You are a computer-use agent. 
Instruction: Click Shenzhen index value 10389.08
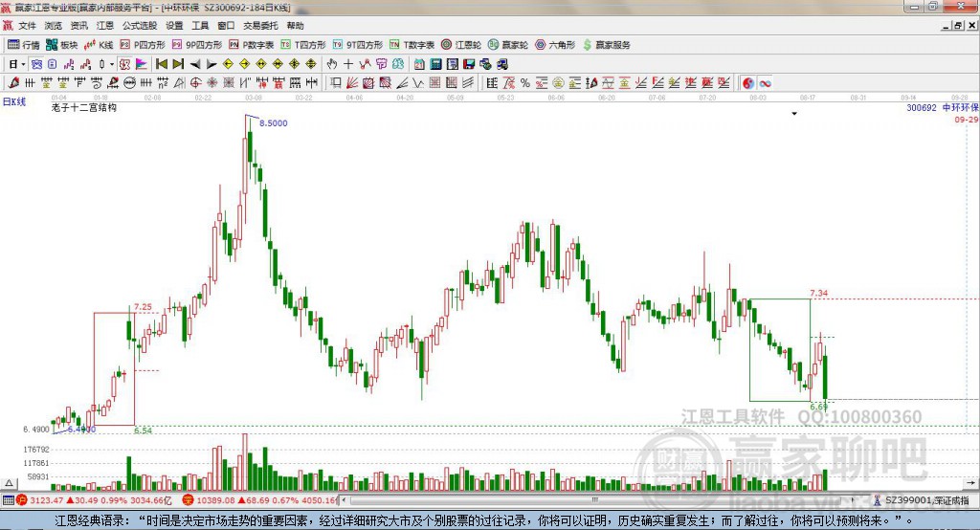click(x=215, y=500)
